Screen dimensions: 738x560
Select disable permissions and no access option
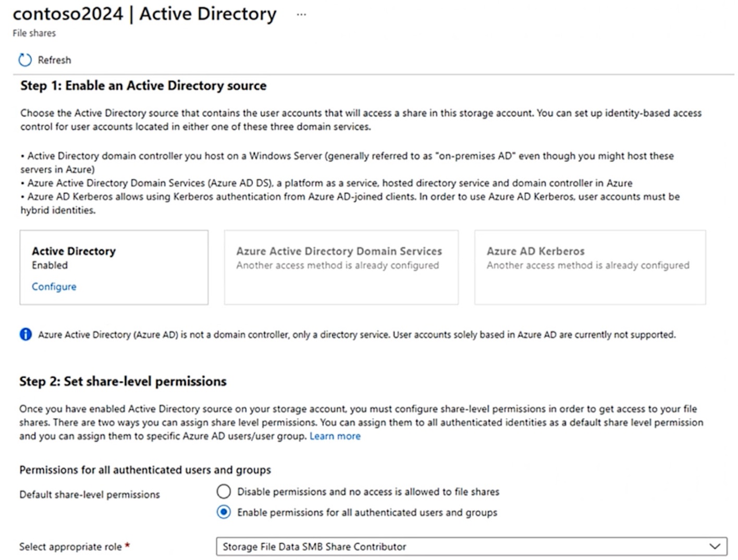224,491
